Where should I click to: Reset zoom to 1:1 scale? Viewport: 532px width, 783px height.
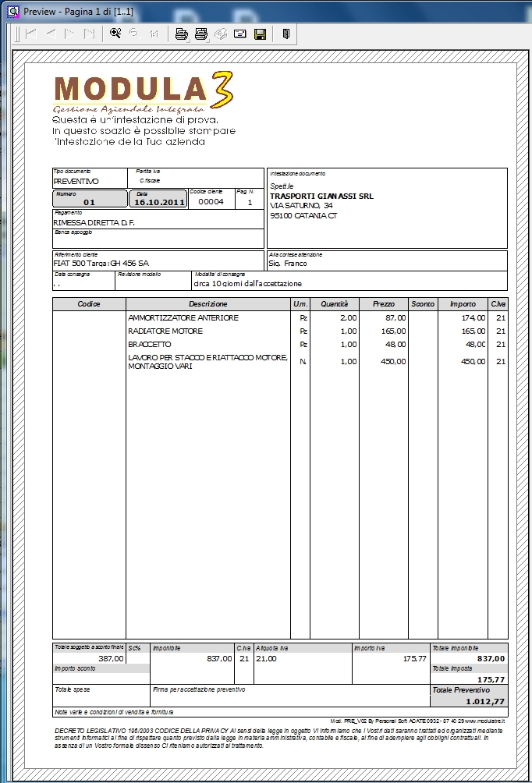pos(154,34)
